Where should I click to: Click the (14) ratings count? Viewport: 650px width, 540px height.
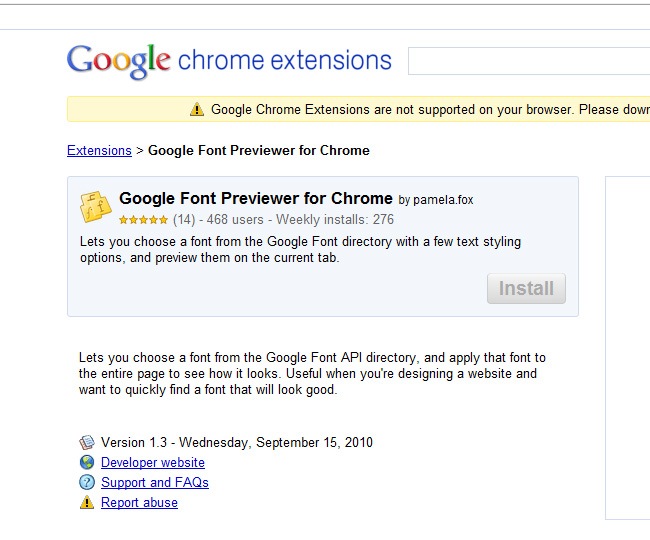tap(184, 219)
